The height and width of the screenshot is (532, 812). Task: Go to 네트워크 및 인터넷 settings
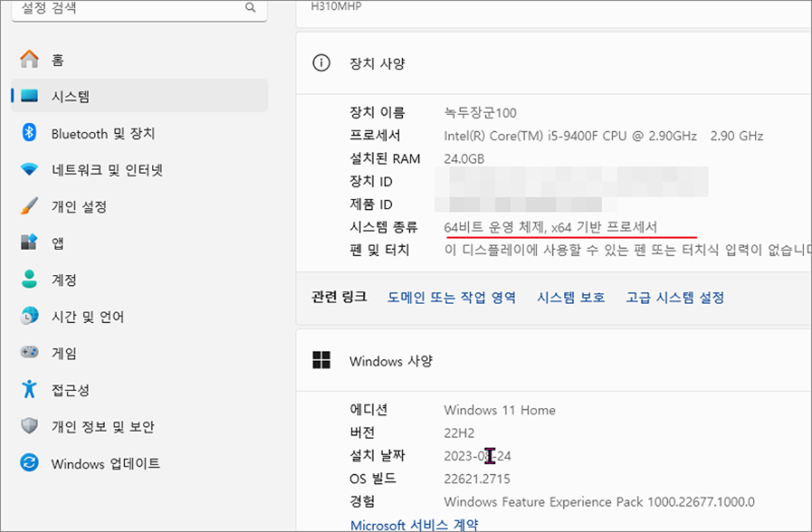click(x=140, y=170)
